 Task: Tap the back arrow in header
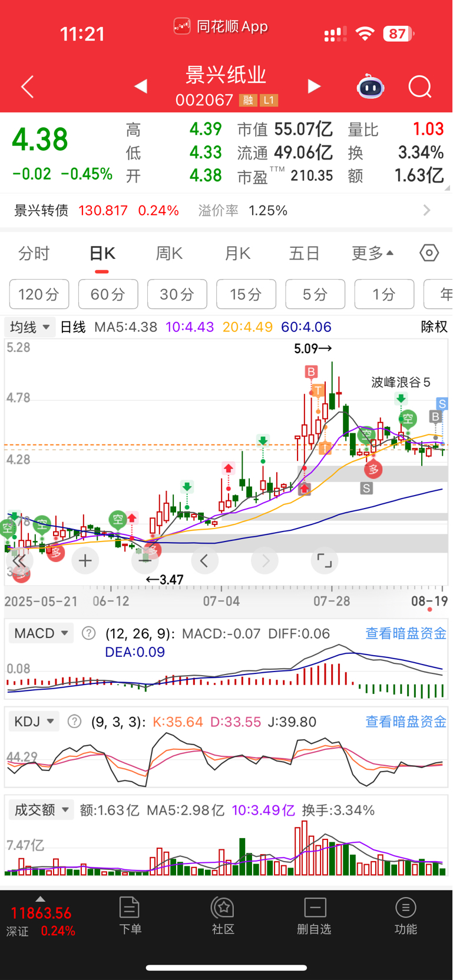[x=27, y=87]
